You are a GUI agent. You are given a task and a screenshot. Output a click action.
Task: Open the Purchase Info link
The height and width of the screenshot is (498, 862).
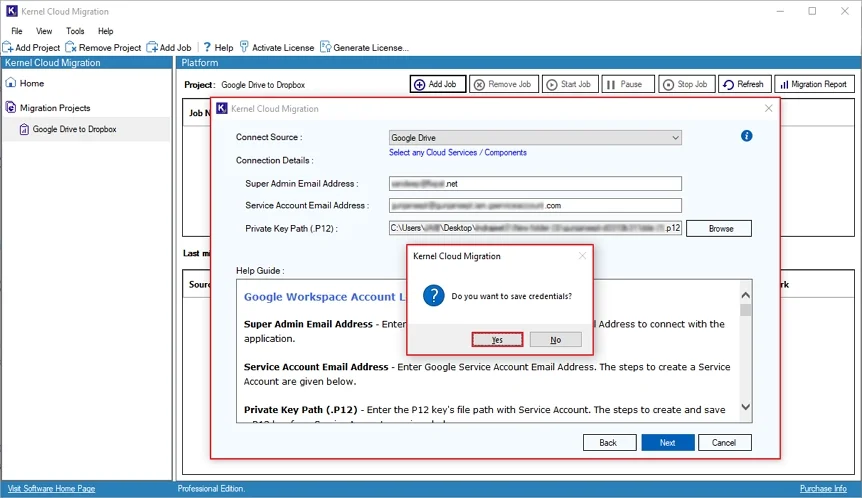pos(823,489)
